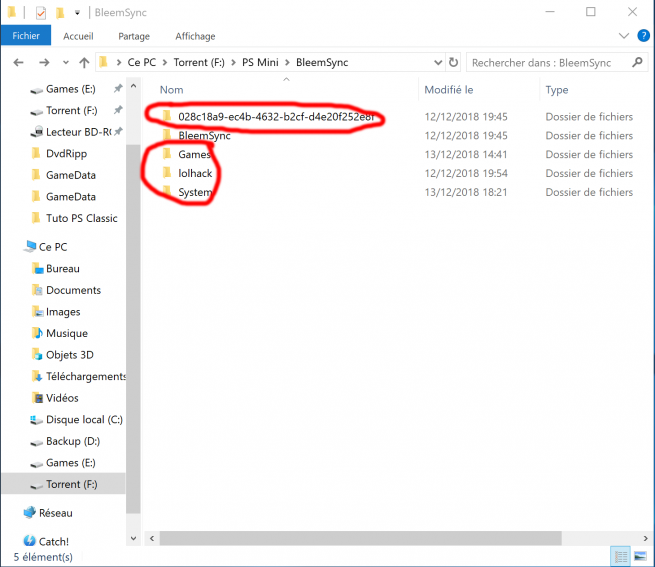The height and width of the screenshot is (567, 655).
Task: Open pinned Games (E:) in quick access
Action: 71,89
